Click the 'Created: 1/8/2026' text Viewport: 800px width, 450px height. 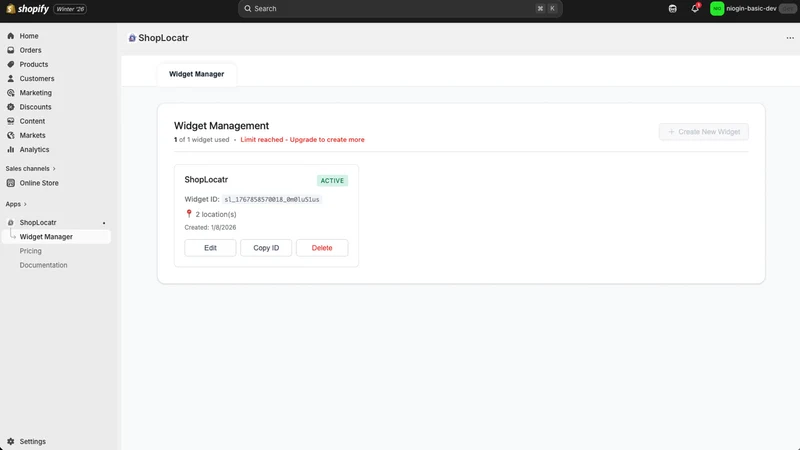(210, 228)
